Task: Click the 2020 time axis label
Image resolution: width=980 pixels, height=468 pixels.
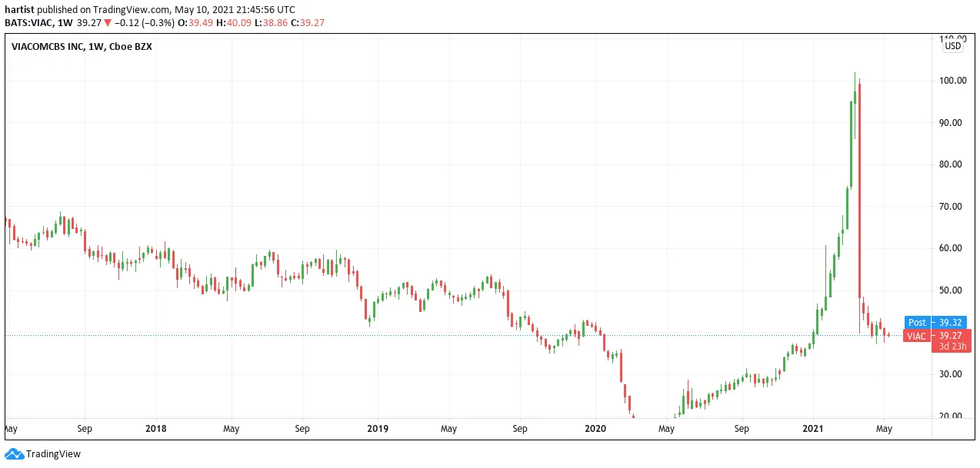Action: click(x=596, y=428)
